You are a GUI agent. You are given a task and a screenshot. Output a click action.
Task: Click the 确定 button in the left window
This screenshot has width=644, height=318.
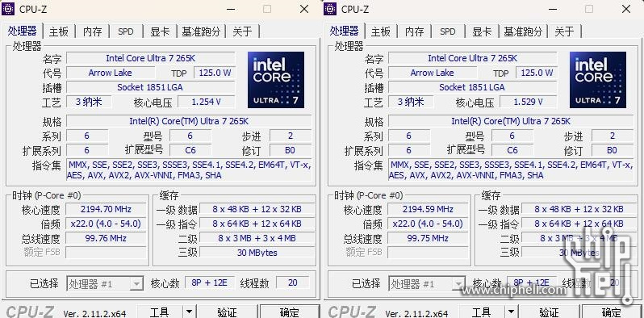tap(289, 312)
